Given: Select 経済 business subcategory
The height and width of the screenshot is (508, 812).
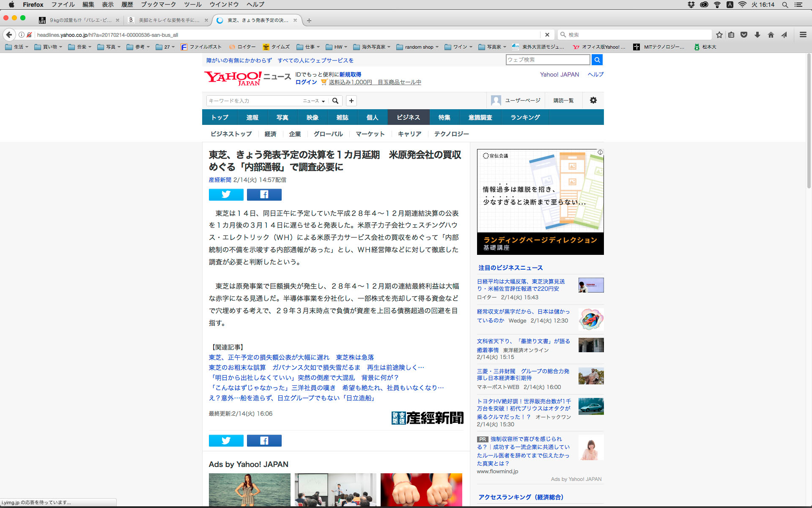Looking at the screenshot, I should coord(270,134).
